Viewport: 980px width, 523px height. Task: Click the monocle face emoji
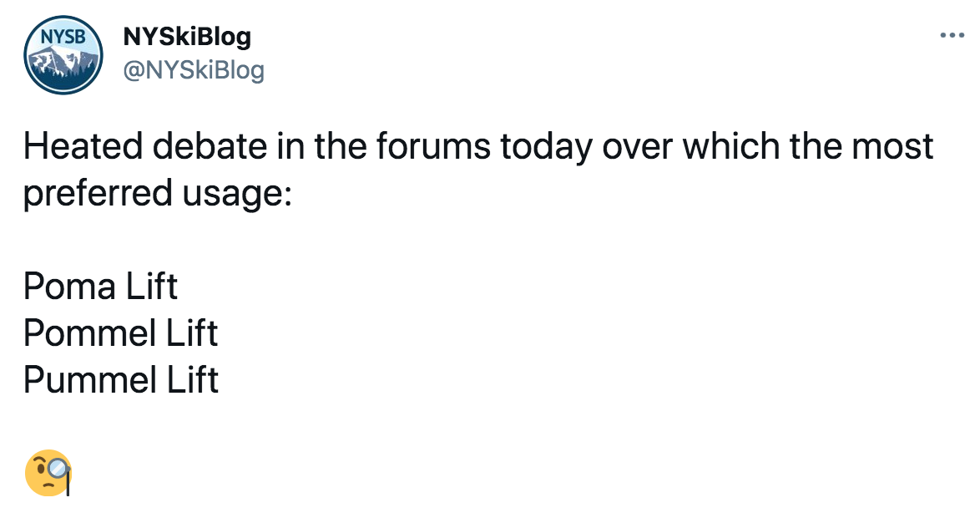coord(48,473)
